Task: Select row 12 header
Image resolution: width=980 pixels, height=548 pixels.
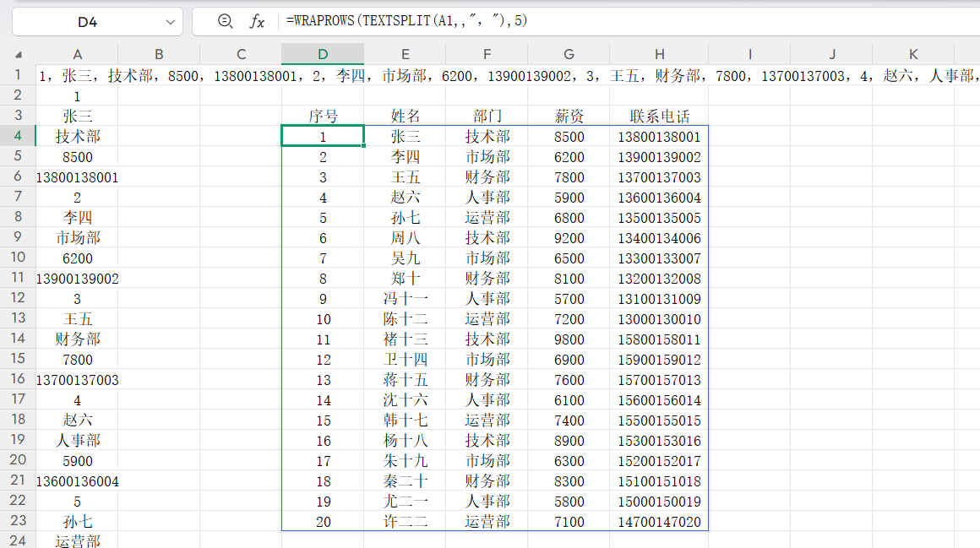Action: point(18,299)
